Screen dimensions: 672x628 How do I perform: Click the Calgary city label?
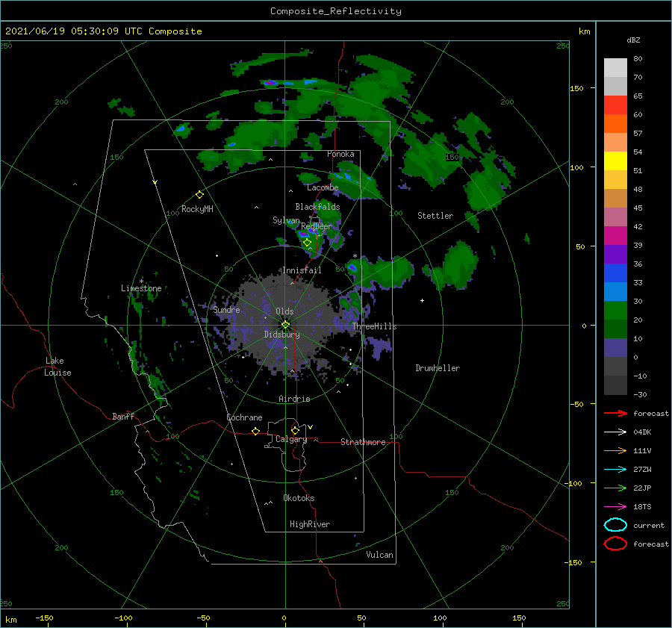(291, 439)
